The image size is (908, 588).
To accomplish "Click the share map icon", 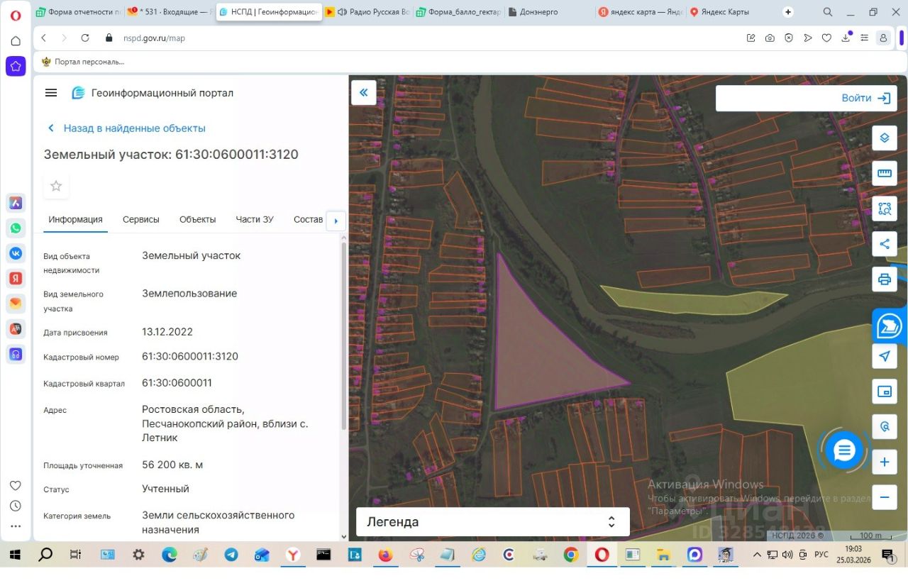I will tap(884, 244).
